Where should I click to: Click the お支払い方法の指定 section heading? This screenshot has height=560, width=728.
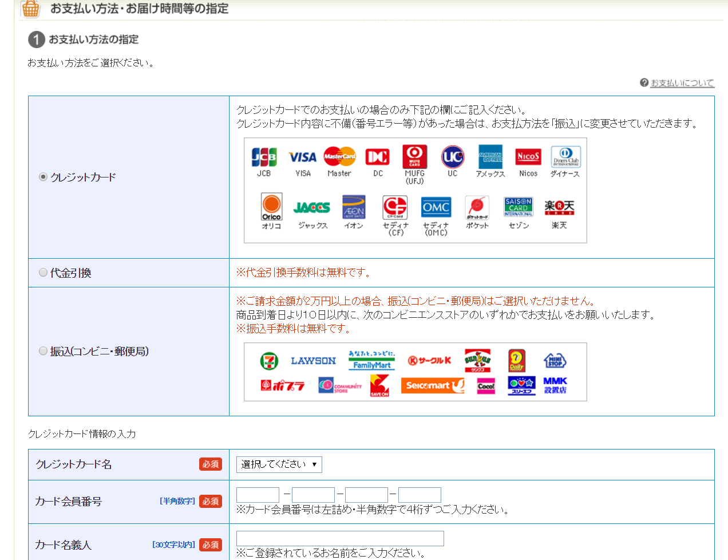(93, 40)
